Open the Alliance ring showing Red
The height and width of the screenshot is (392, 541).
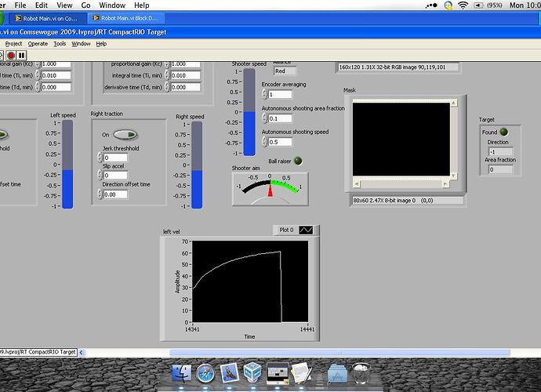tap(285, 71)
